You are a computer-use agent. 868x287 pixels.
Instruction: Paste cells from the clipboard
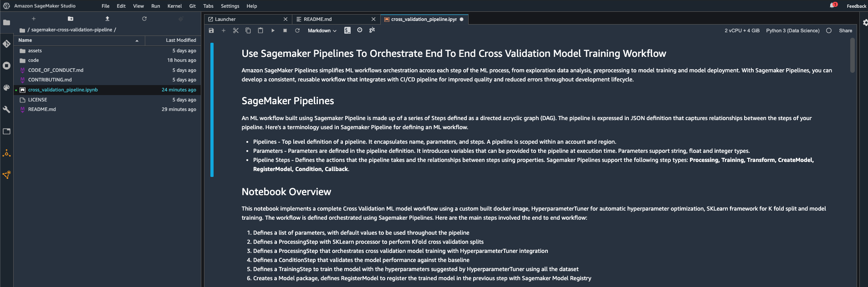pyautogui.click(x=260, y=30)
